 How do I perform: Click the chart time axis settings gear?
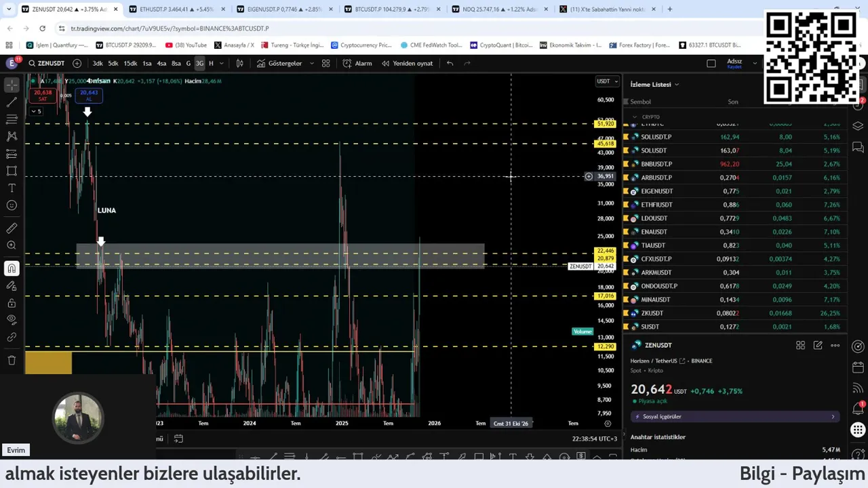tap(608, 424)
